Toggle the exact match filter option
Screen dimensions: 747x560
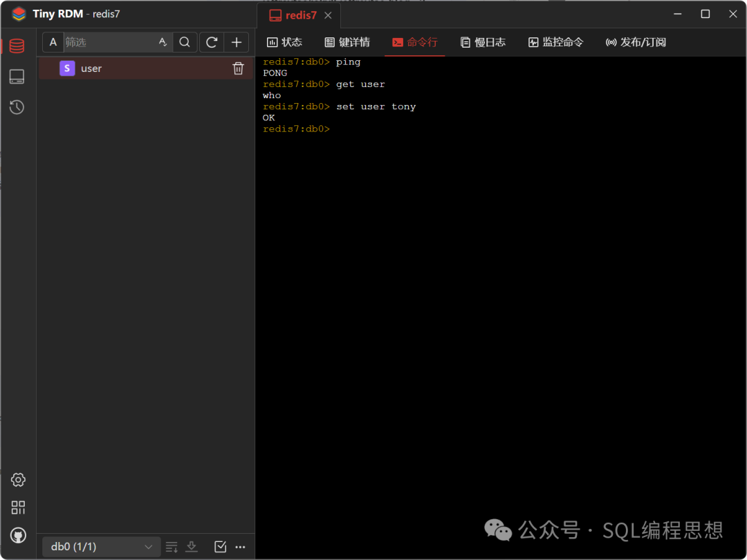pos(163,42)
